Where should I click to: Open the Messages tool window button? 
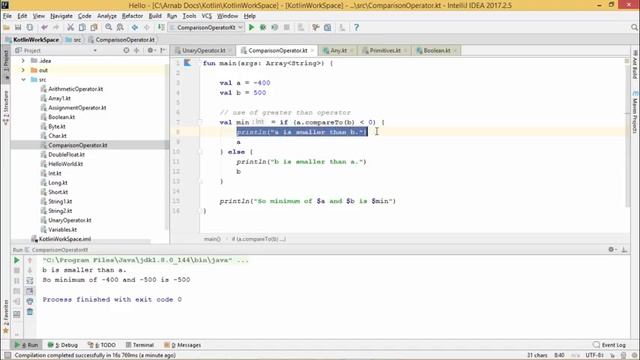click(182, 345)
